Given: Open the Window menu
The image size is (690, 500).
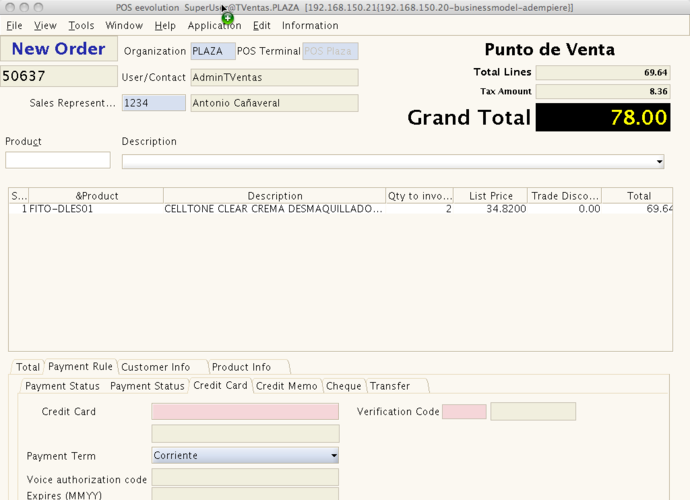Looking at the screenshot, I should (x=124, y=26).
